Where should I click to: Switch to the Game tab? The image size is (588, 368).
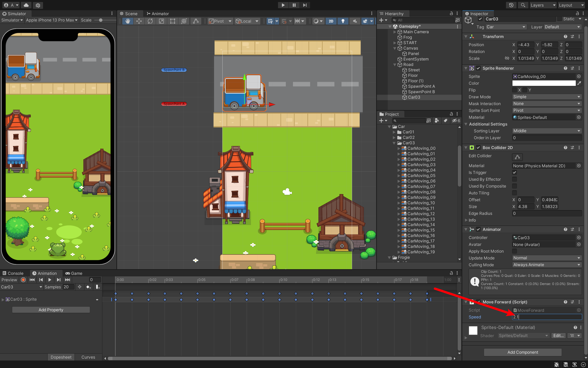tap(74, 273)
